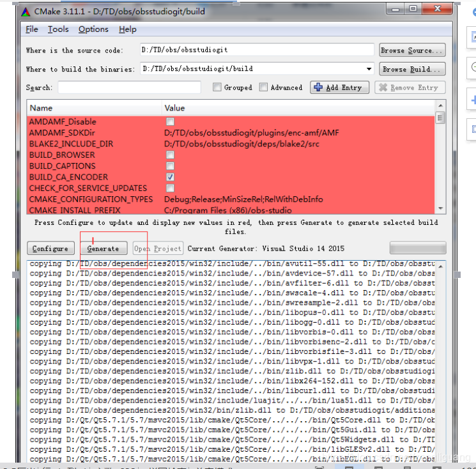Image resolution: width=476 pixels, height=469 pixels.
Task: Click Browse Source button
Action: tap(412, 50)
